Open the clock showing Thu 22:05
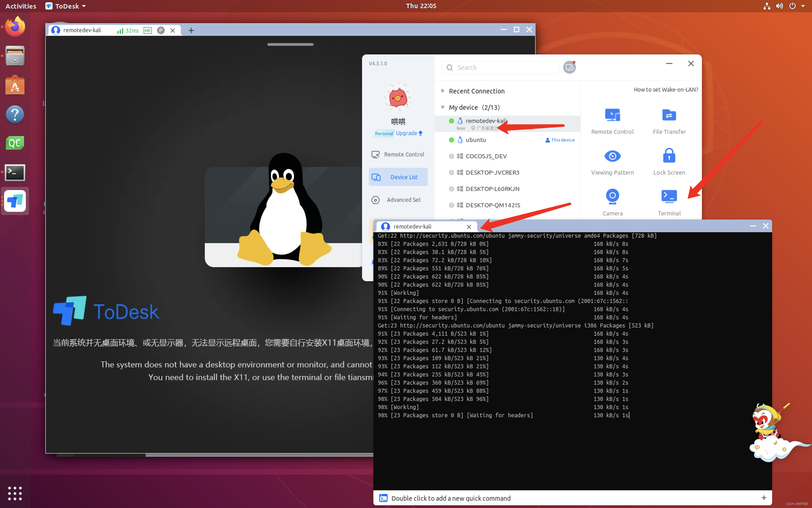812x508 pixels. [x=421, y=6]
